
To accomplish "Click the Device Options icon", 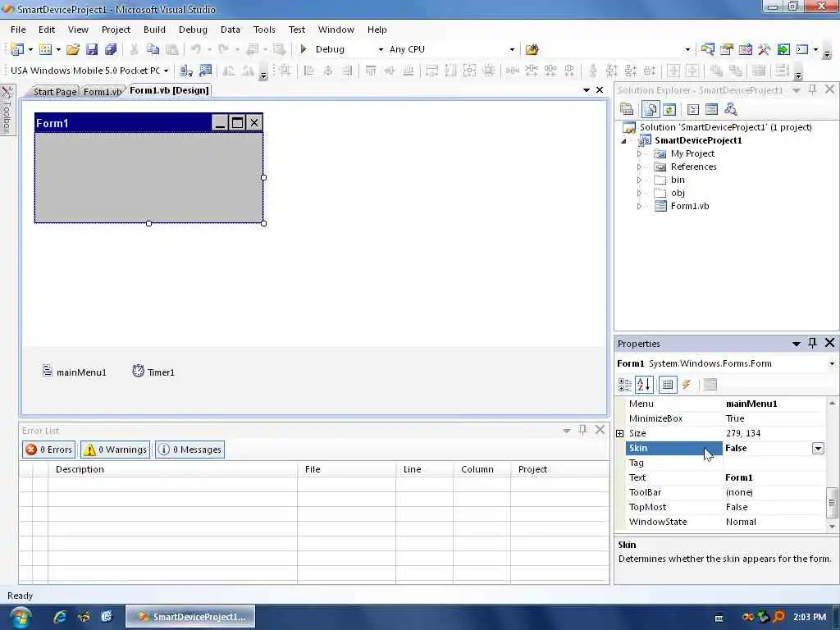I will (205, 71).
